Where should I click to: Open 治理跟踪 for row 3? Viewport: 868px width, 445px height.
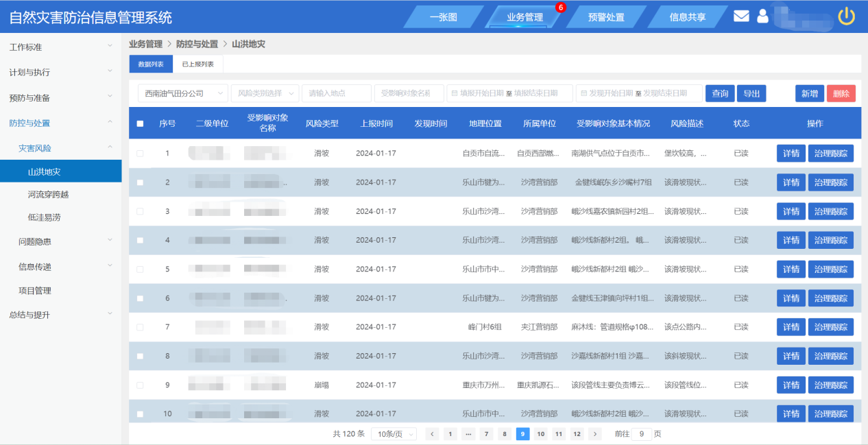(x=831, y=211)
